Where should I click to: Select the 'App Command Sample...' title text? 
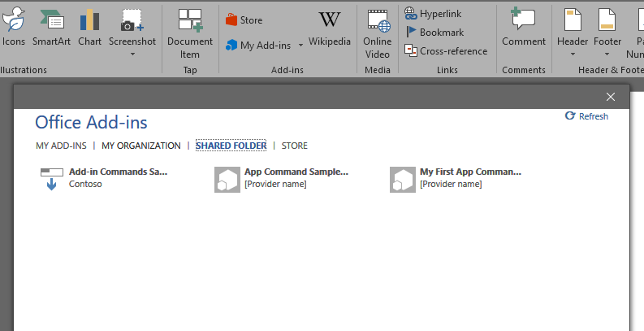point(296,172)
